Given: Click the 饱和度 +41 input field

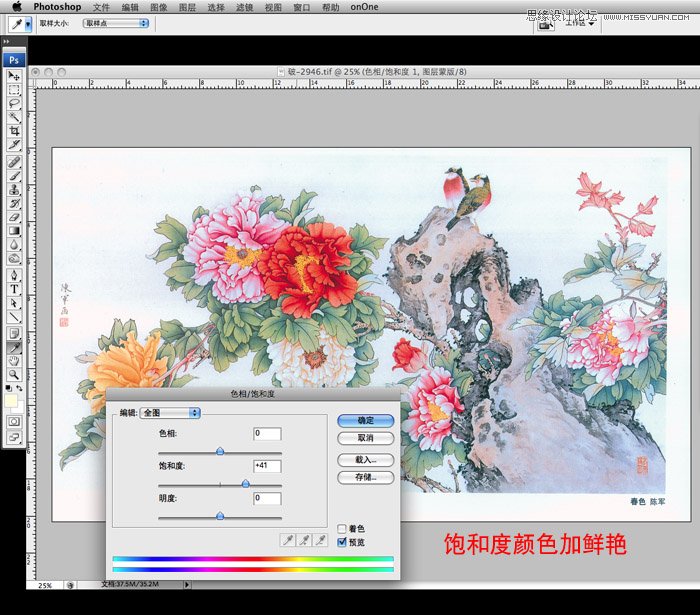Looking at the screenshot, I should (x=267, y=466).
